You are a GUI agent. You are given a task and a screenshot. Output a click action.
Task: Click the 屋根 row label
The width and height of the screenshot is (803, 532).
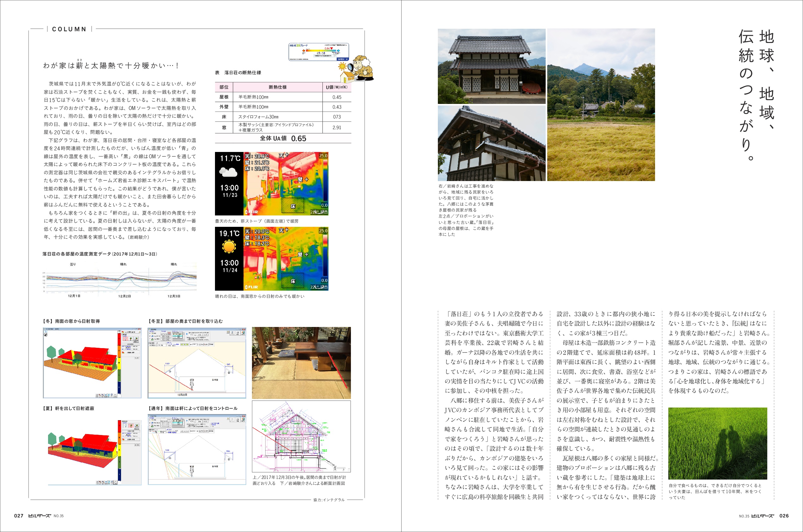tap(224, 97)
